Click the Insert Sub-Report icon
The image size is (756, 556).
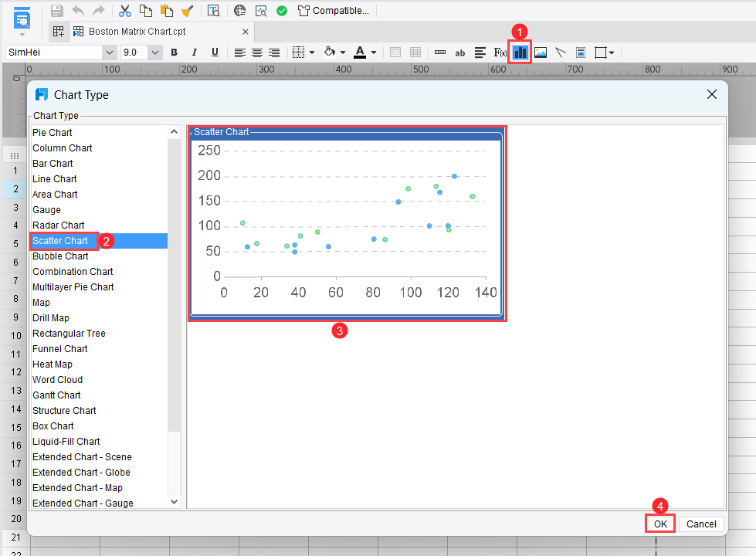[x=581, y=53]
